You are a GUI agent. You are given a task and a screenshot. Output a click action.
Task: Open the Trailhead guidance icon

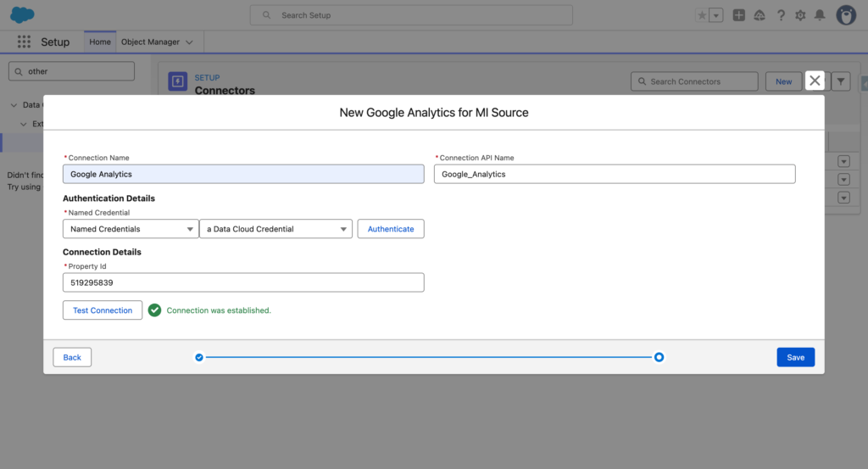pyautogui.click(x=759, y=15)
